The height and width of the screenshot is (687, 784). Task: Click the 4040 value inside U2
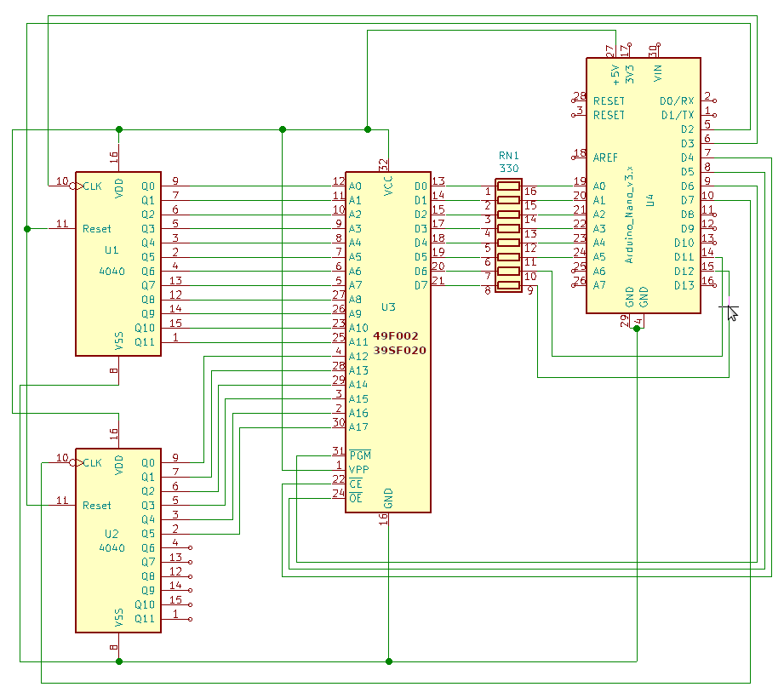pyautogui.click(x=112, y=548)
